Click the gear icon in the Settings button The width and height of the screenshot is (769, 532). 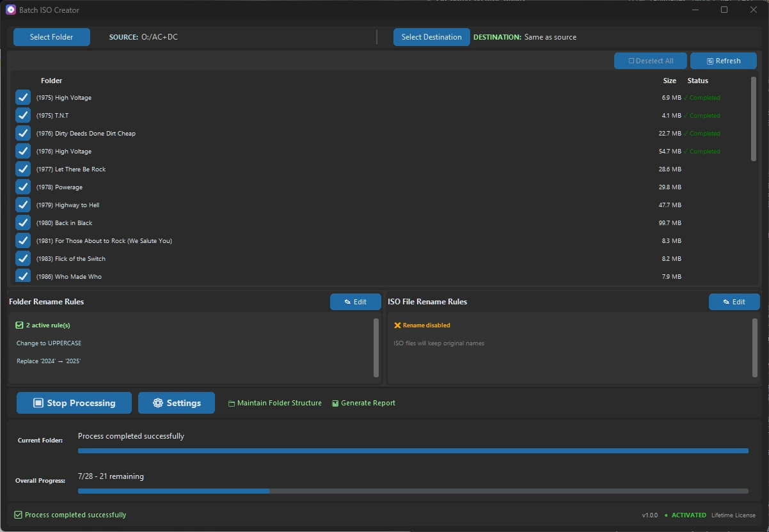pos(158,403)
